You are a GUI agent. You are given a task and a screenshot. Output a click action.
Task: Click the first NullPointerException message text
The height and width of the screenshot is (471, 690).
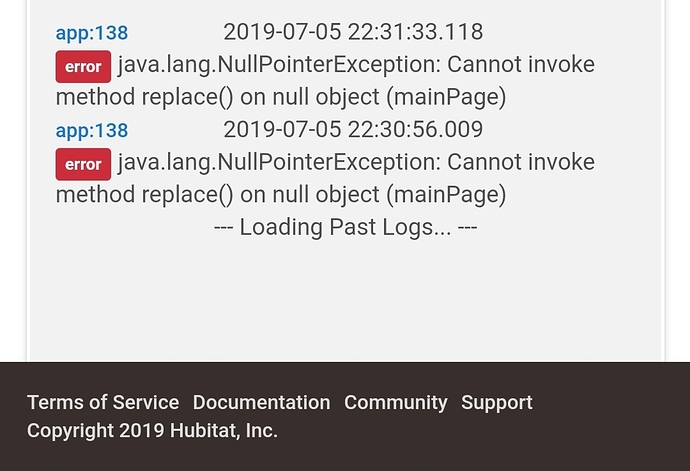pos(325,81)
